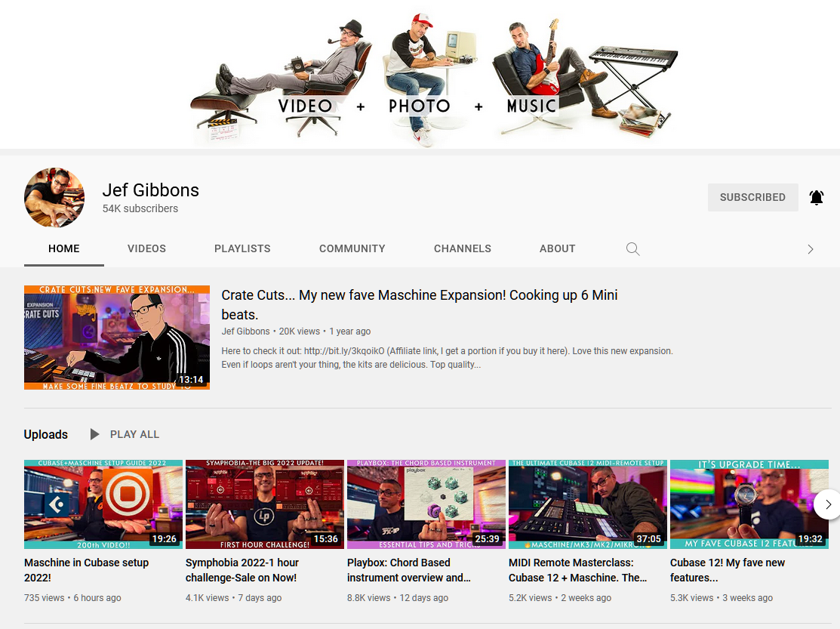This screenshot has height=629, width=840.
Task: Expand more channel tabs with right chevron
Action: click(x=810, y=249)
